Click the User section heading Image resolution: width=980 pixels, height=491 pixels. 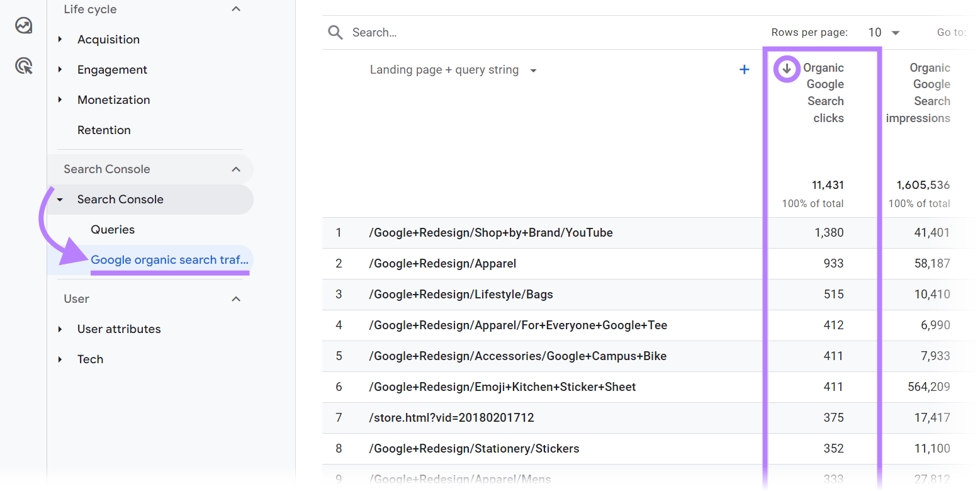tap(76, 299)
